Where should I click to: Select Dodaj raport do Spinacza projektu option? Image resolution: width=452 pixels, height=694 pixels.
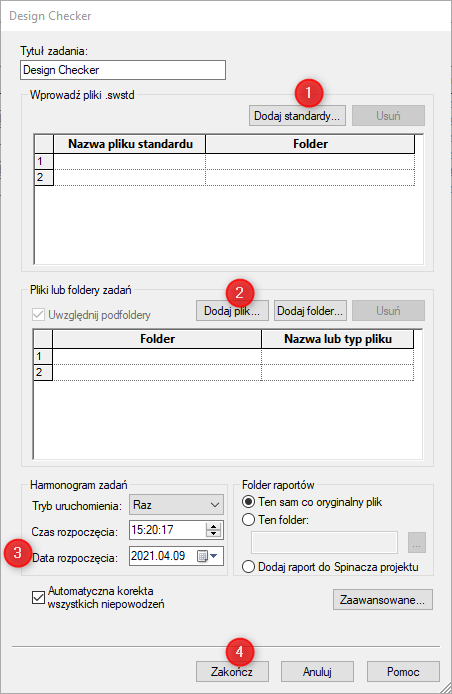pos(248,567)
